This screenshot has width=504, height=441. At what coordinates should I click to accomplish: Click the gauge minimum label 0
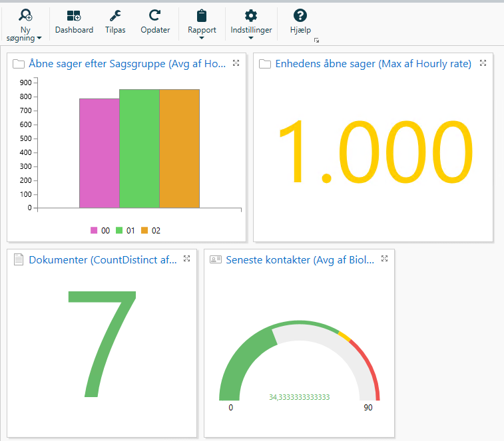tap(231, 408)
